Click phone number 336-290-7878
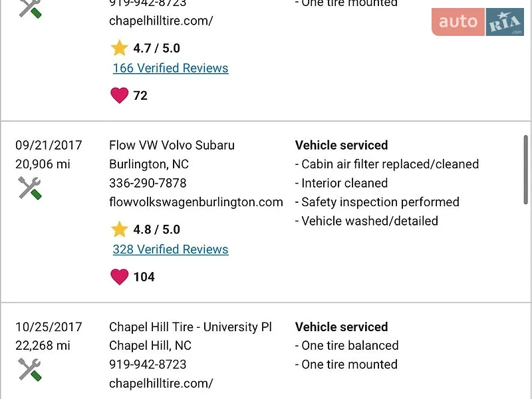The width and height of the screenshot is (532, 399). coord(148,184)
